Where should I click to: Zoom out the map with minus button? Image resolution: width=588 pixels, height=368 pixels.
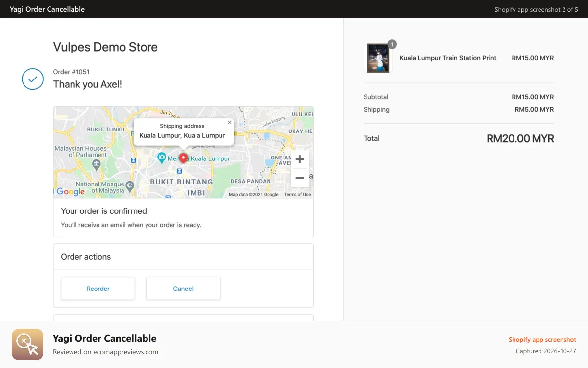[x=300, y=178]
